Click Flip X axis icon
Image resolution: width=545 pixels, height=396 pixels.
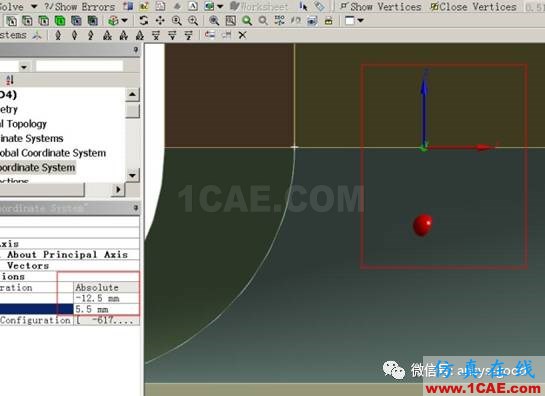coord(156,35)
